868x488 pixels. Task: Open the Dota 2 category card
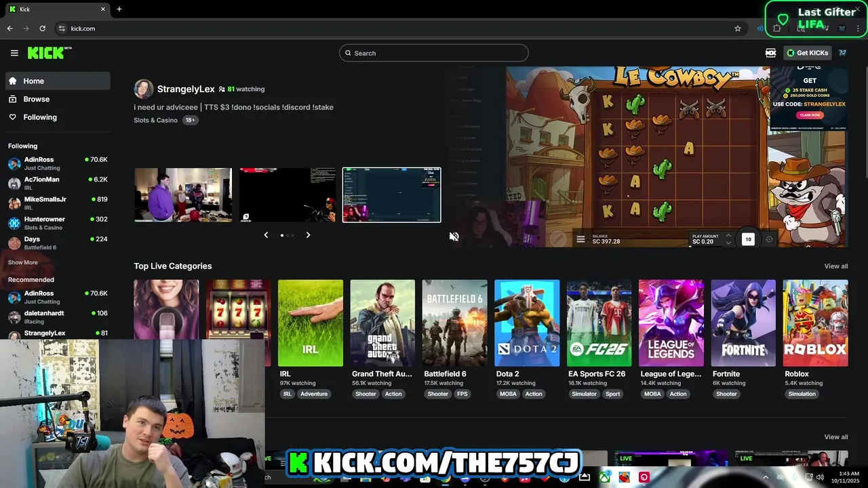(527, 323)
